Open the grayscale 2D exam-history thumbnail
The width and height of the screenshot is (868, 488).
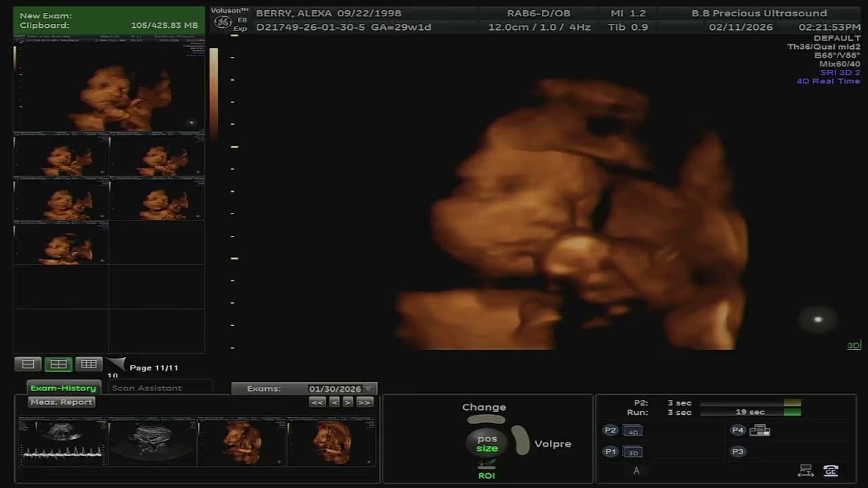153,441
